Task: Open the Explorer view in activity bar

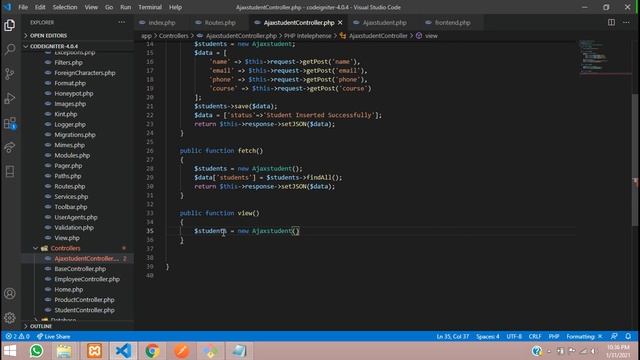Action: pyautogui.click(x=10, y=25)
